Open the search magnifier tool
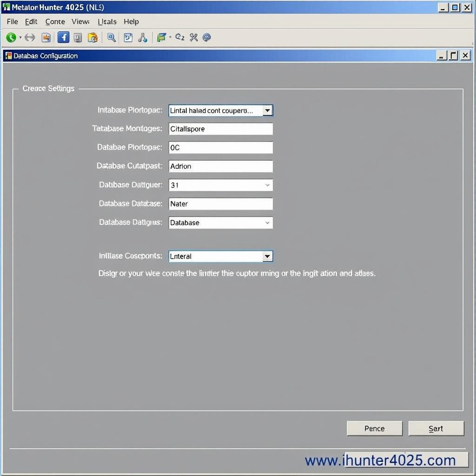Viewport: 476px width, 476px height. [x=111, y=37]
